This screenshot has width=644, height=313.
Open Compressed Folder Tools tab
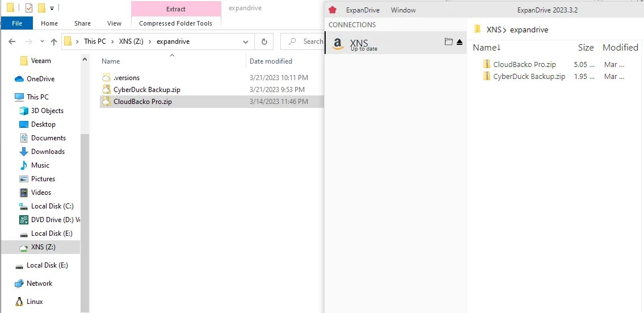[x=176, y=23]
